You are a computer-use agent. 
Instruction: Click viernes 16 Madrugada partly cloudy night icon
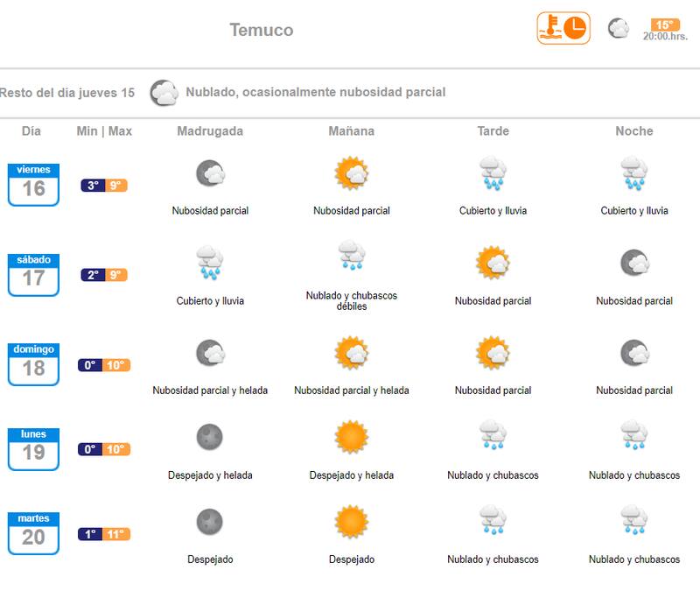[x=210, y=173]
